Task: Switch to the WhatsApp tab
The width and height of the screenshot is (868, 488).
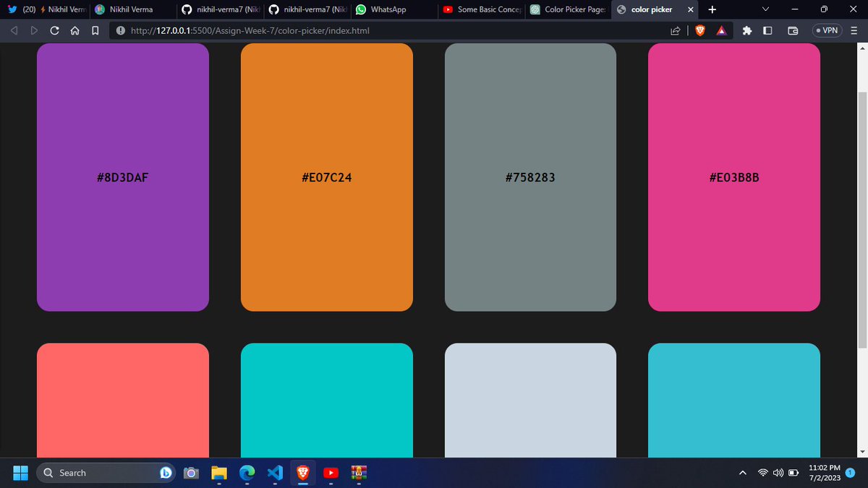Action: (393, 9)
